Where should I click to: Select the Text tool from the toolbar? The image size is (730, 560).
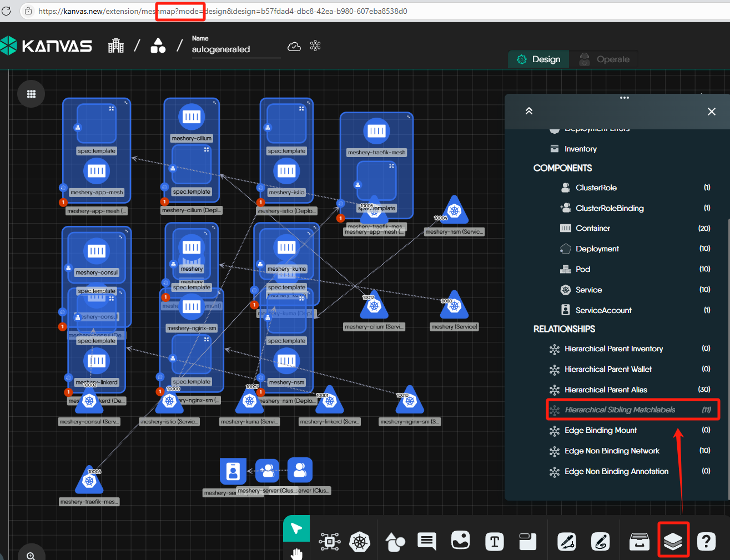[494, 541]
